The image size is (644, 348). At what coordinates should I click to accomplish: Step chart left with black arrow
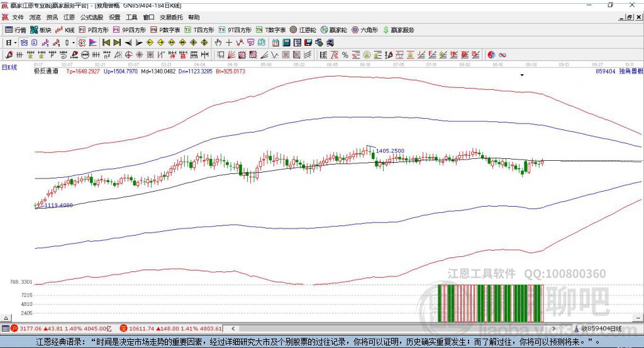(128, 43)
